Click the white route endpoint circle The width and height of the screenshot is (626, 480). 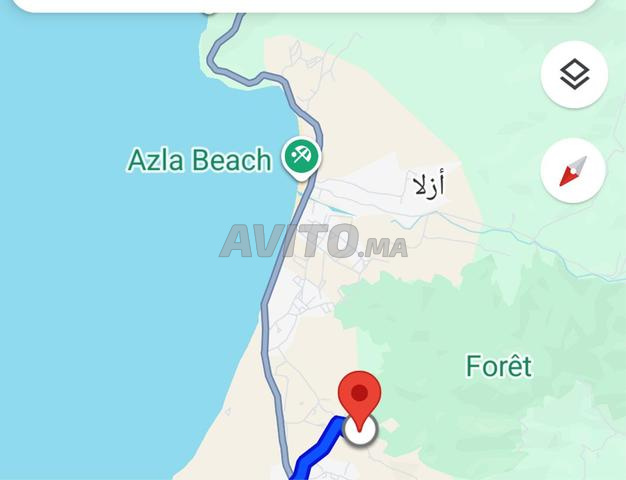click(x=360, y=430)
